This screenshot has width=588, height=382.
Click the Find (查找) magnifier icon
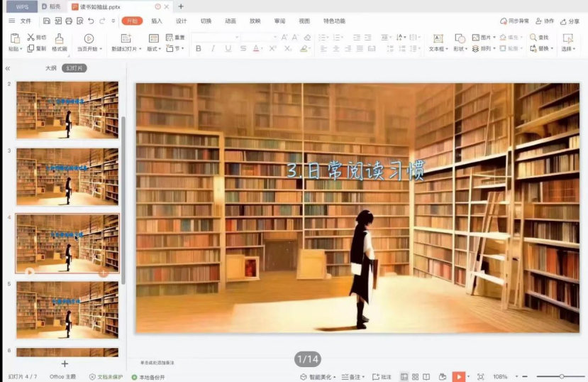click(x=533, y=38)
